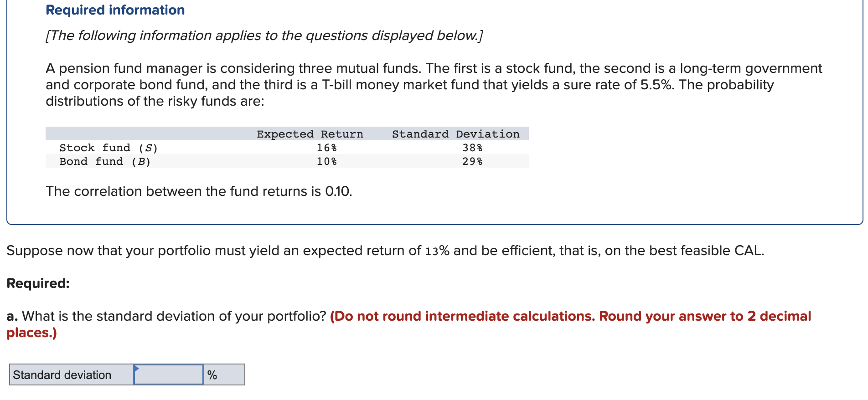The image size is (868, 400).
Task: Click the sentence mentioning 13% expected return
Action: coord(385,251)
